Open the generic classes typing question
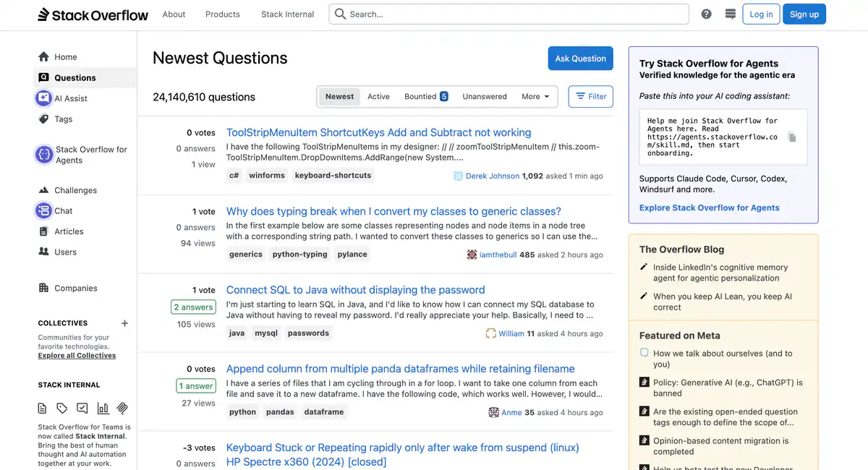Screen dimensions: 868x470 [393, 211]
